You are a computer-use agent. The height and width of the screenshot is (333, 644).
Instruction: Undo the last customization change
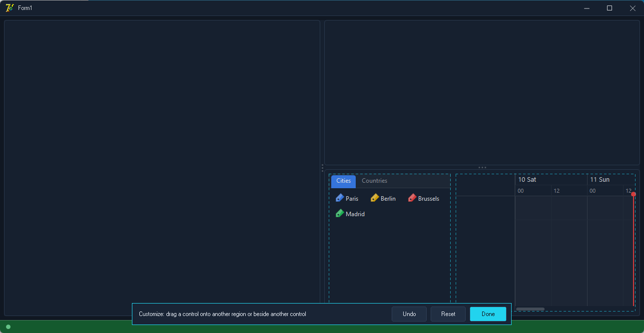pos(409,314)
